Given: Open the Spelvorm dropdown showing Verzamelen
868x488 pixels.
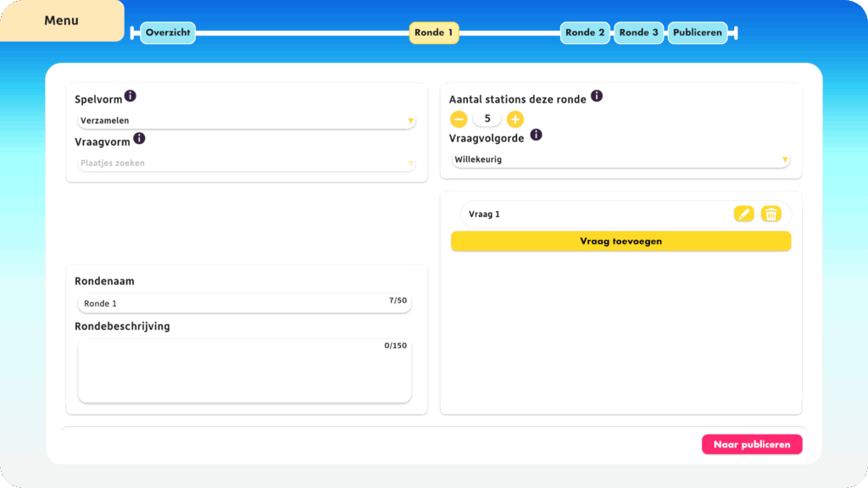Looking at the screenshot, I should tap(246, 121).
